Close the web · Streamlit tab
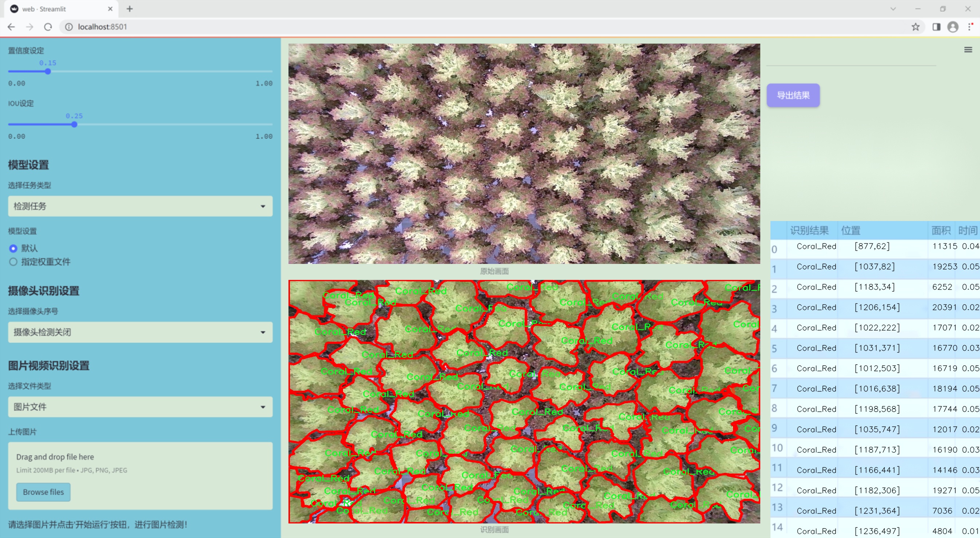The image size is (980, 538). [x=110, y=9]
